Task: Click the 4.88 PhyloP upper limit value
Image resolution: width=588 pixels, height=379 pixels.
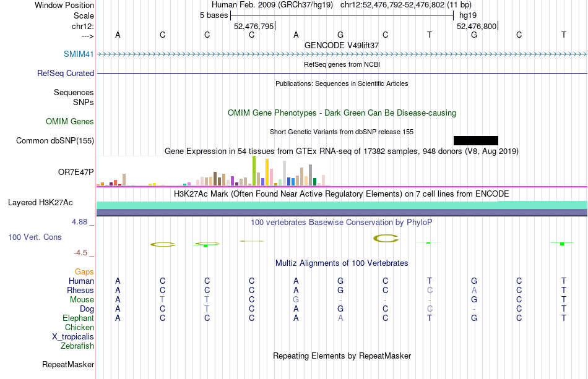Action: pos(79,222)
